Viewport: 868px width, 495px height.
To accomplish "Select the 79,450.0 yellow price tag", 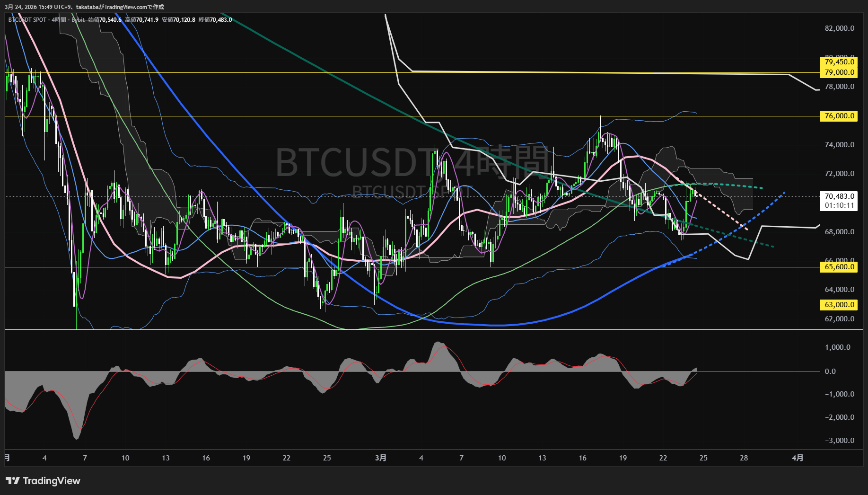I will [x=838, y=62].
